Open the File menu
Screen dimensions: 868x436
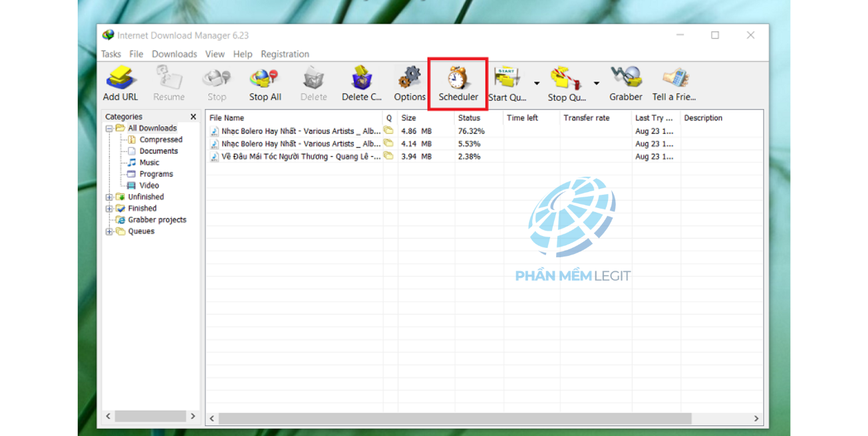point(136,54)
